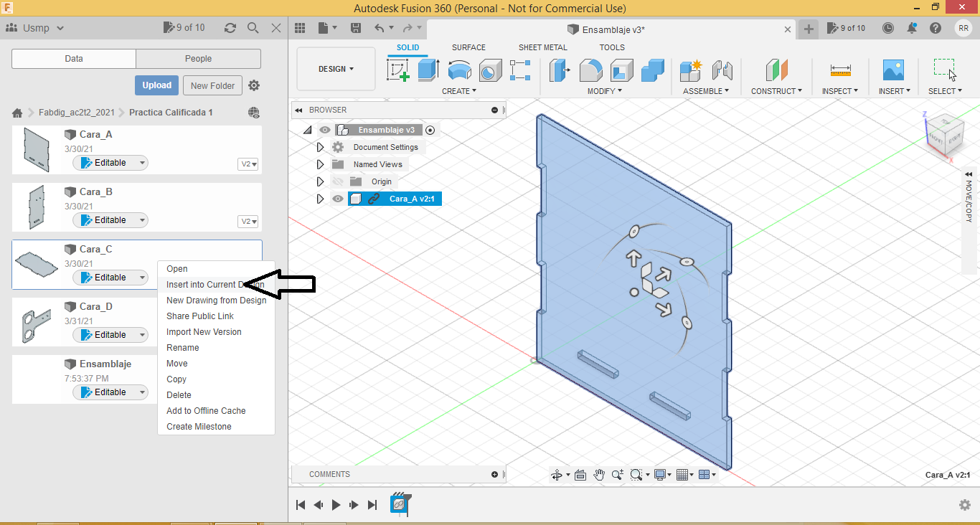Click the Look At icon

click(580, 475)
